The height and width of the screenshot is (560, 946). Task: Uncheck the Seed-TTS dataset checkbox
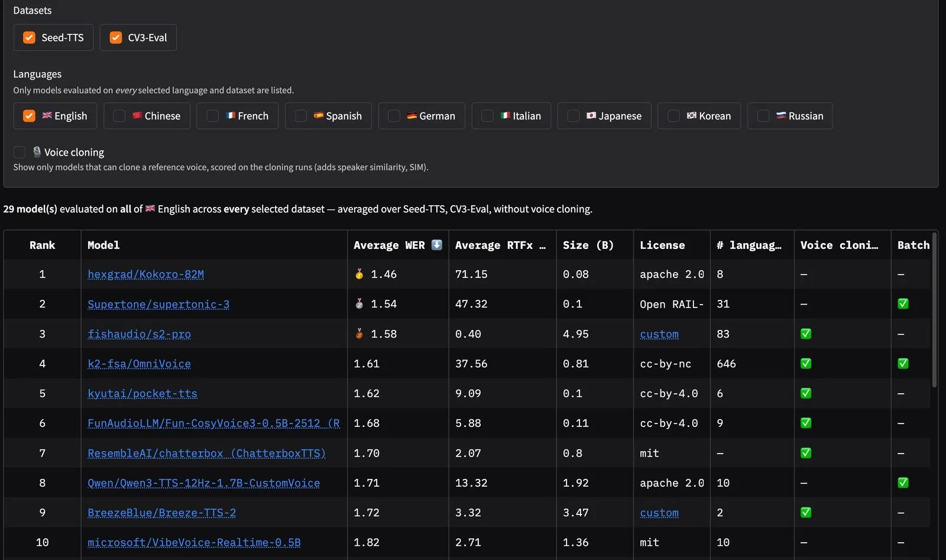point(29,37)
